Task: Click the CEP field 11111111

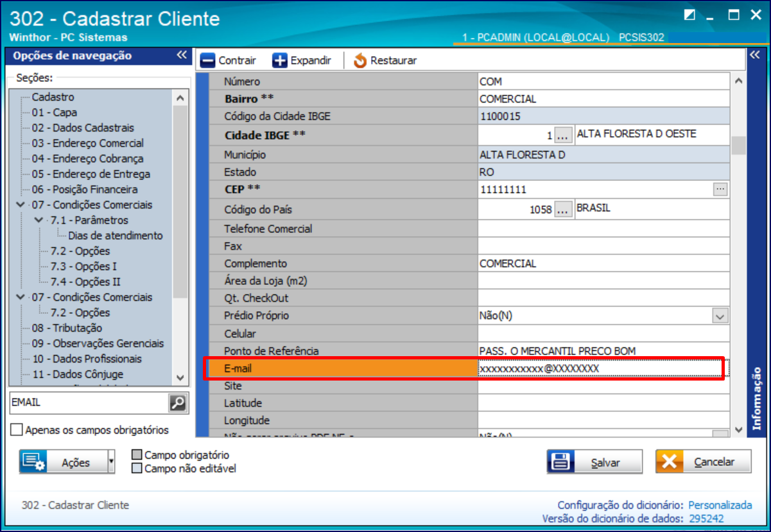Action: pyautogui.click(x=595, y=190)
